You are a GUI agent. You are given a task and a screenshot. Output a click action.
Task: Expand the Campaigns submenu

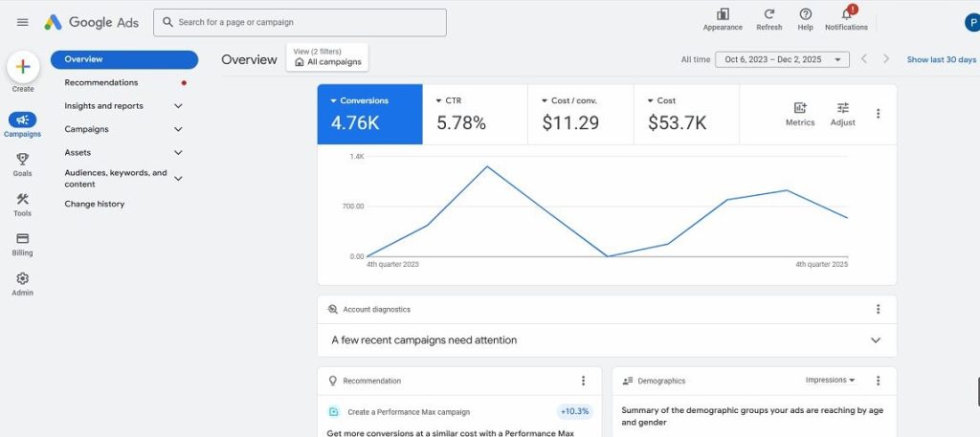(x=178, y=129)
